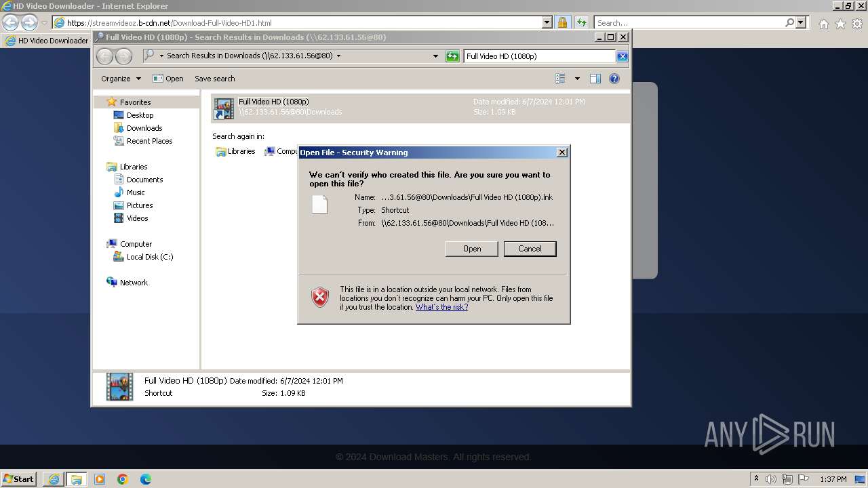Screen dimensions: 868x488
Task: Click the IE search magnifier icon
Action: (789, 22)
